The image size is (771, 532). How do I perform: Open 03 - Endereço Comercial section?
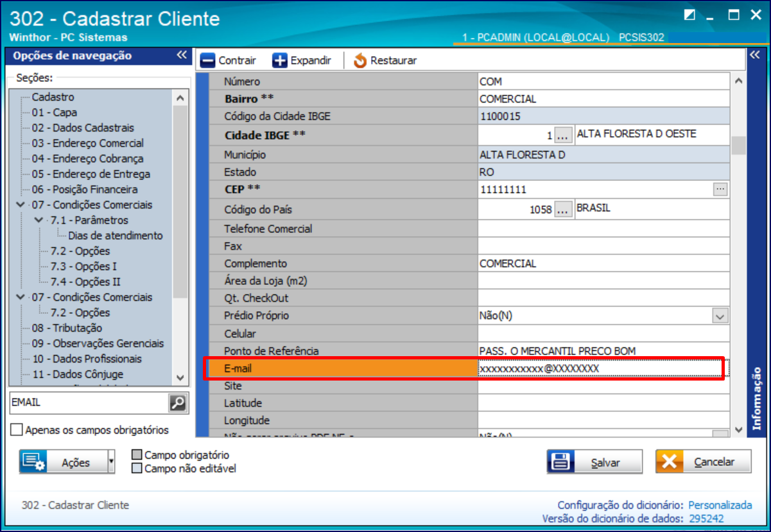(x=88, y=143)
